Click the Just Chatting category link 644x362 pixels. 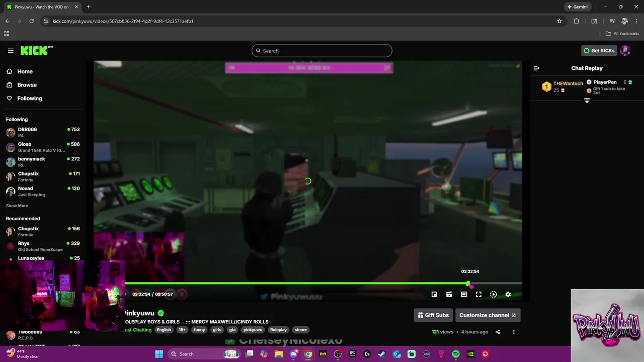[x=137, y=330]
